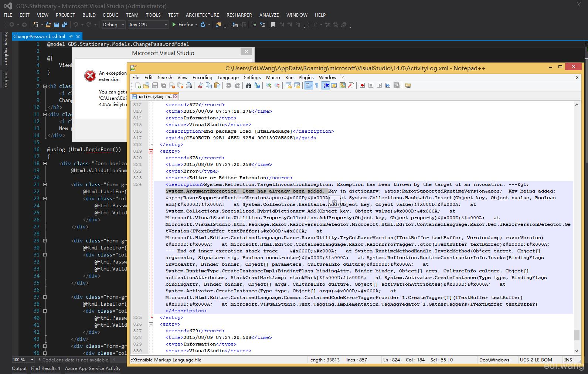Click Notepad++ Cut scissors icon
The width and height of the screenshot is (588, 374).
200,85
